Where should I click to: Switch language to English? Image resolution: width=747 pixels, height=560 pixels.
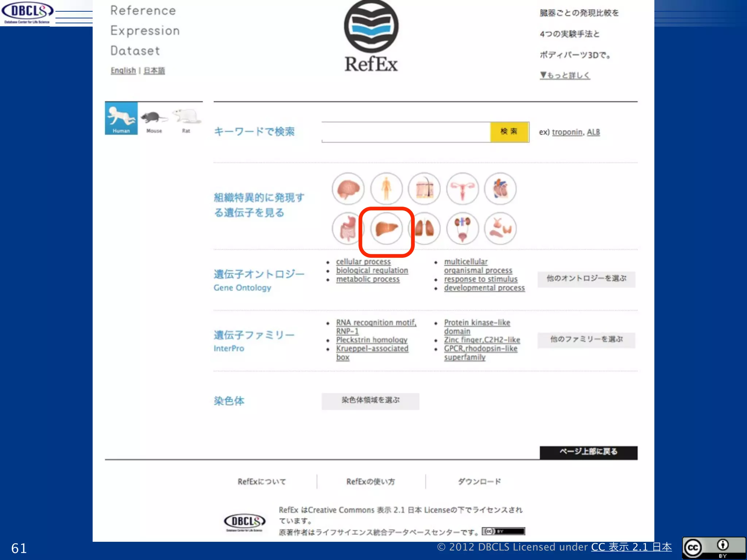(123, 70)
